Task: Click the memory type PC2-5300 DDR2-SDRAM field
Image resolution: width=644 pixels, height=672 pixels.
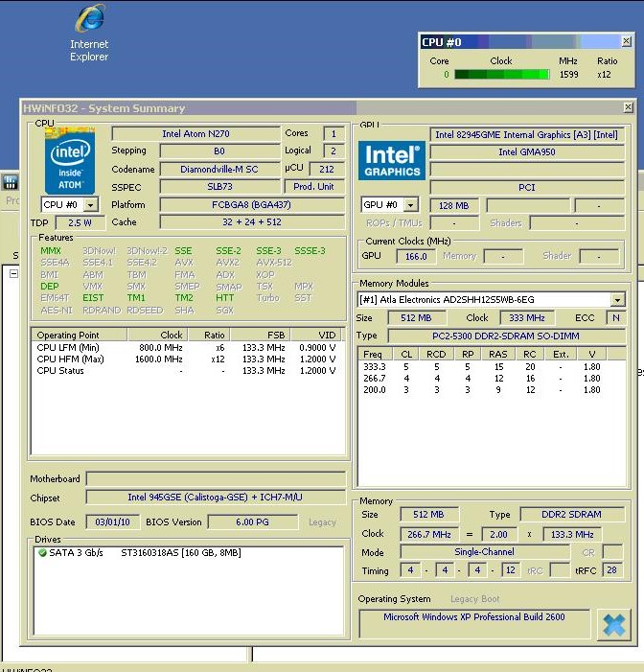Action: coord(506,336)
